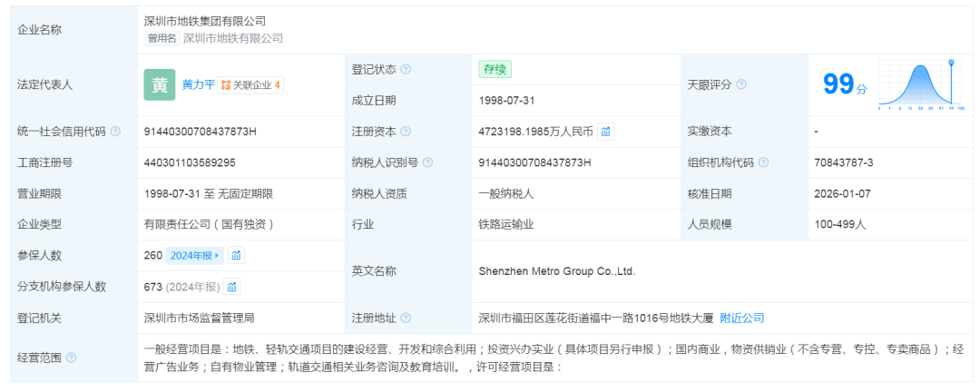980x392 pixels.
Task: Expand the 2024年报 dropdown tag
Action: pyautogui.click(x=196, y=256)
